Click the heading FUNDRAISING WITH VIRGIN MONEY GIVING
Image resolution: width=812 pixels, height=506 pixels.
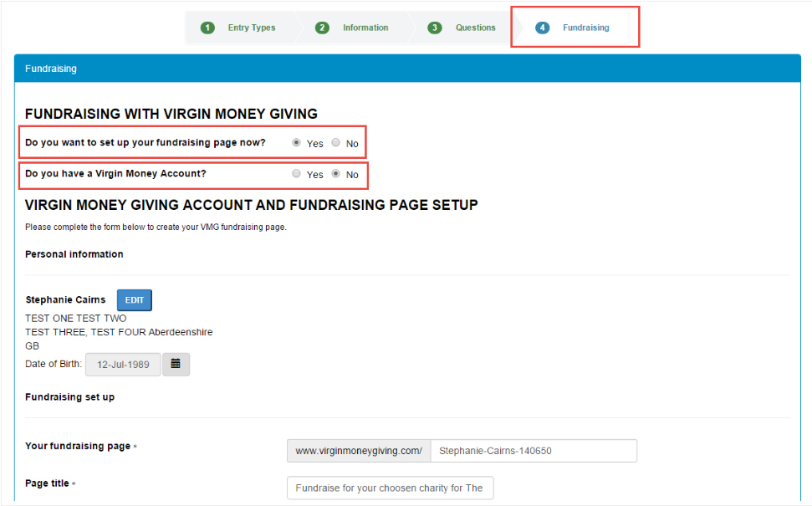(x=171, y=114)
